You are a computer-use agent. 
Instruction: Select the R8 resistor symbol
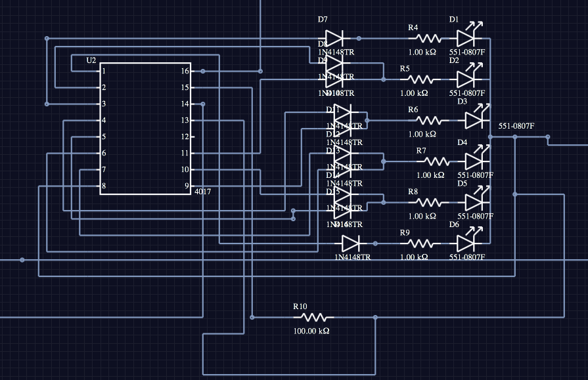coord(428,202)
